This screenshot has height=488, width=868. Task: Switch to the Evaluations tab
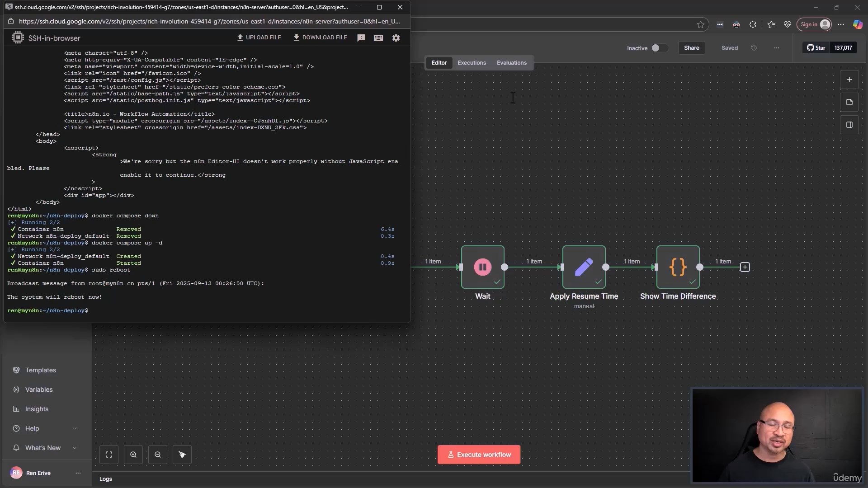[511, 63]
